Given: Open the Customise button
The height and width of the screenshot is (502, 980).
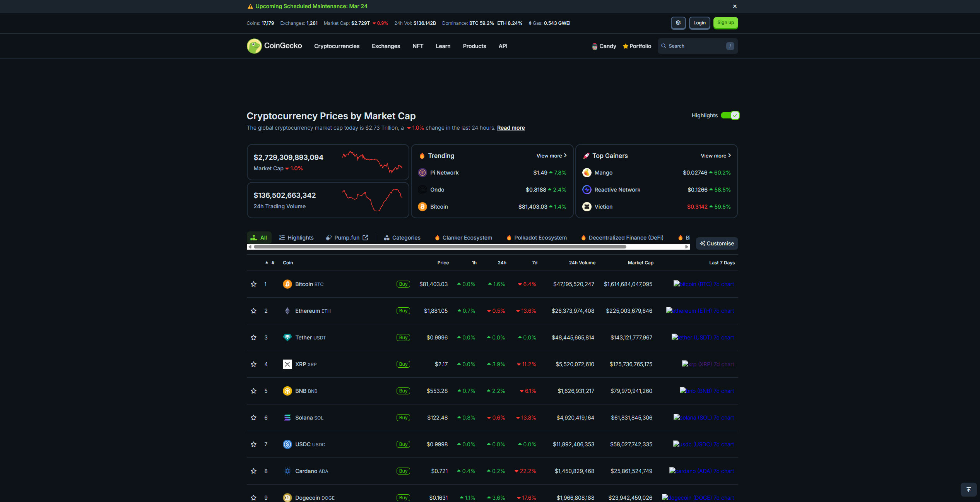Looking at the screenshot, I should pyautogui.click(x=717, y=243).
